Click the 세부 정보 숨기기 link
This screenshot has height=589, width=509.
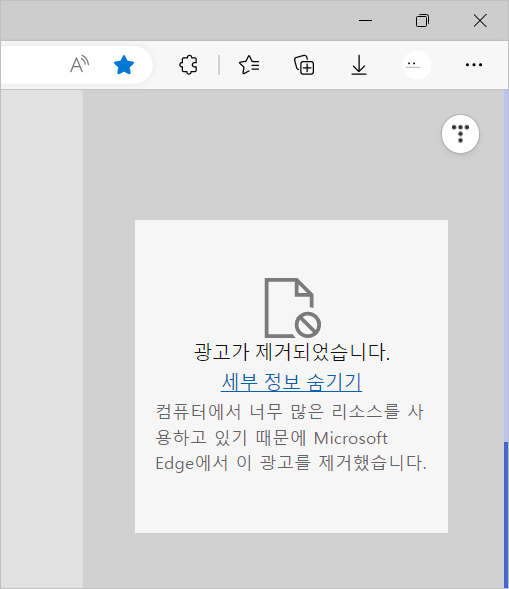click(291, 382)
